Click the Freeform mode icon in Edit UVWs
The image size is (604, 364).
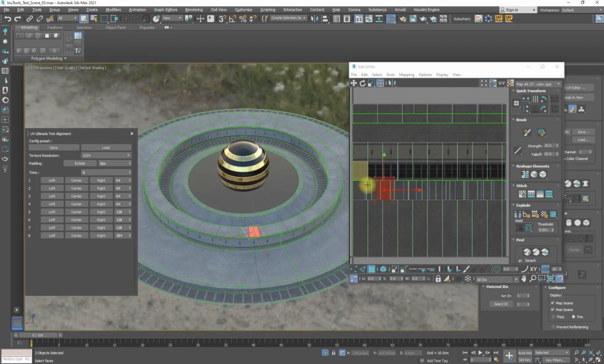(x=380, y=83)
